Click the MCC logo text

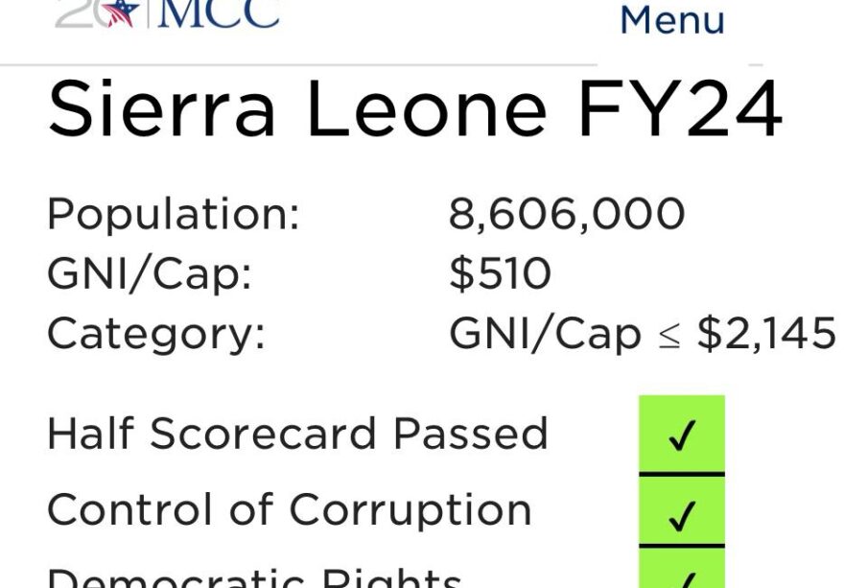point(219,13)
